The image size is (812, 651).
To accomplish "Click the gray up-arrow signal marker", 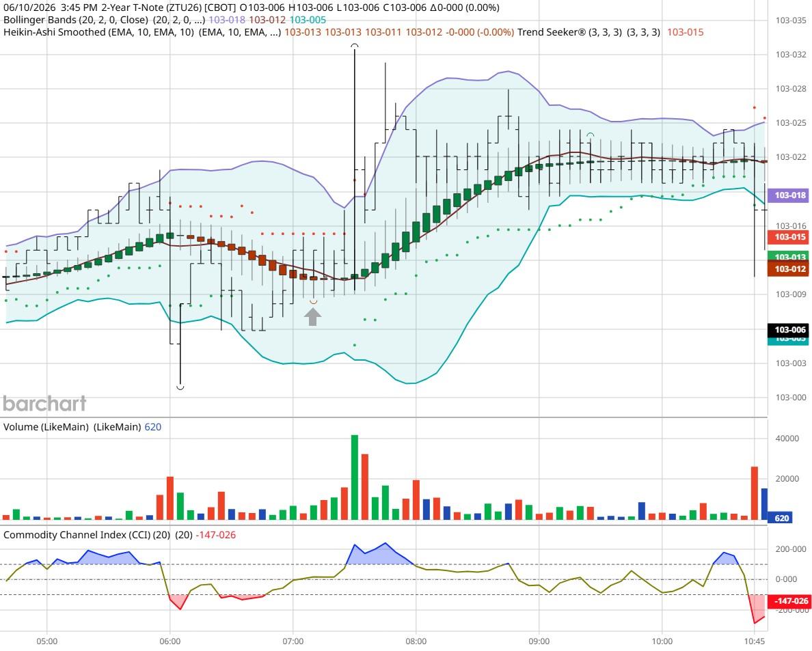I will pyautogui.click(x=312, y=317).
